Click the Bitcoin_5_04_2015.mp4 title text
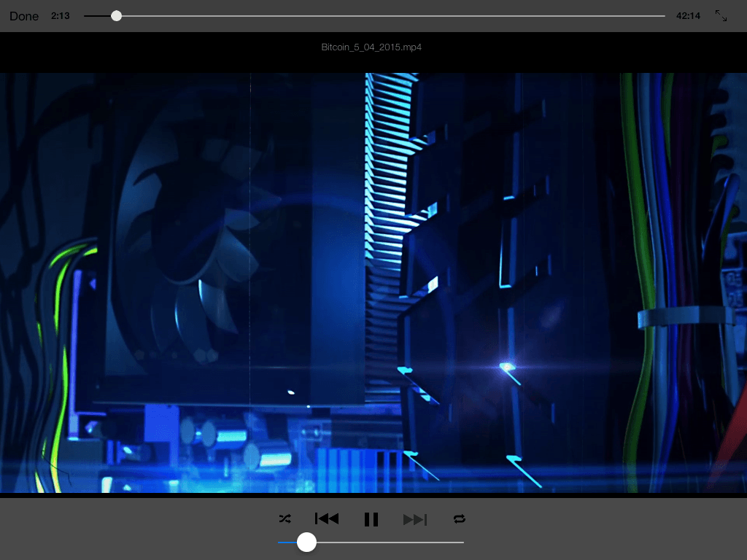The image size is (747, 560). (x=371, y=47)
